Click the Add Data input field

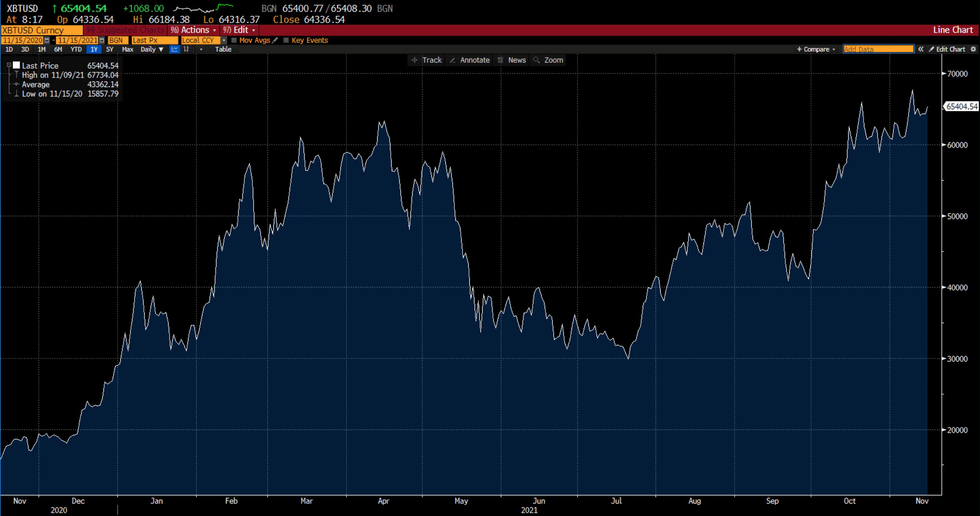click(878, 49)
